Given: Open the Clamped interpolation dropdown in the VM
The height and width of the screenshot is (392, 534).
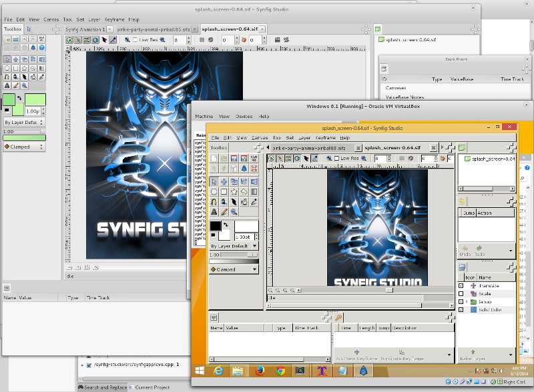Looking at the screenshot, I should (x=234, y=269).
